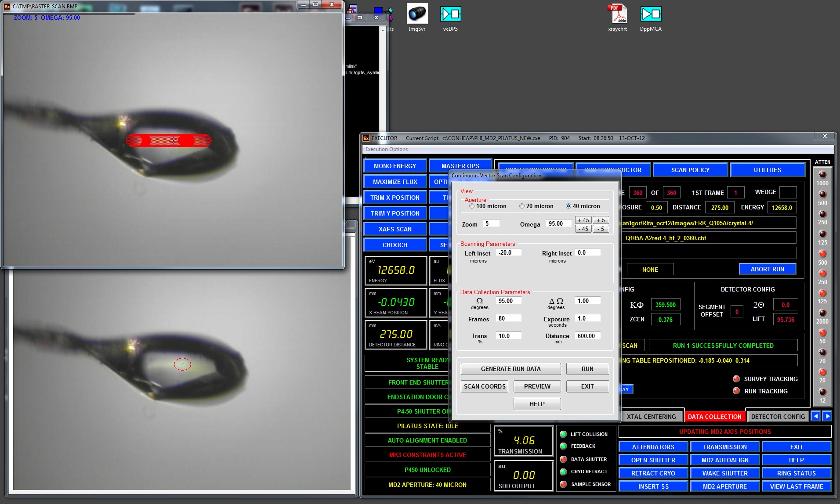Decrease omega with the -5 button

click(x=601, y=229)
